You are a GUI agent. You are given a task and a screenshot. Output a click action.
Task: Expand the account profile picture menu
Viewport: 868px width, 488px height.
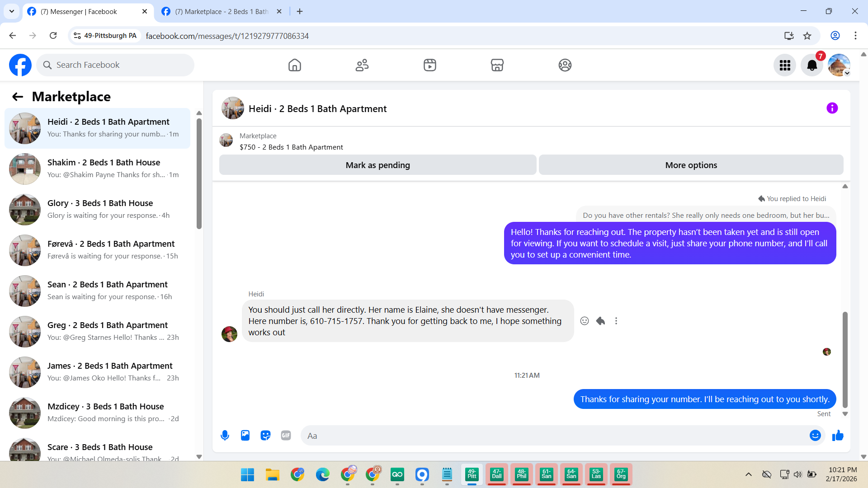[x=839, y=66]
